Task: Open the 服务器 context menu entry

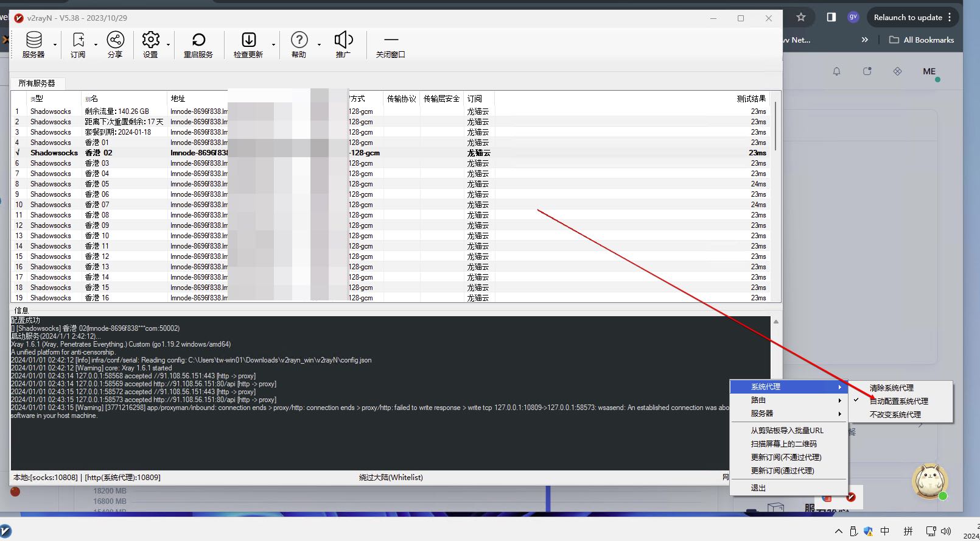Action: pyautogui.click(x=789, y=413)
